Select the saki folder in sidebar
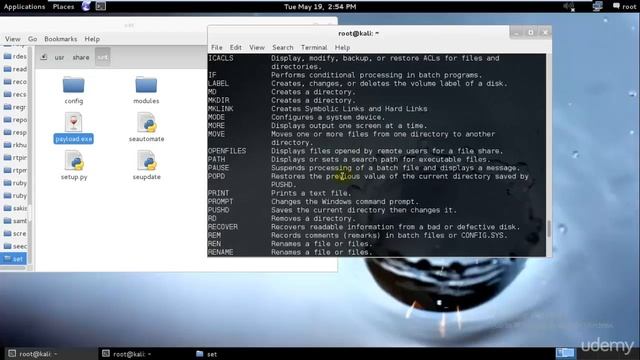The width and height of the screenshot is (640, 360). (x=15, y=208)
